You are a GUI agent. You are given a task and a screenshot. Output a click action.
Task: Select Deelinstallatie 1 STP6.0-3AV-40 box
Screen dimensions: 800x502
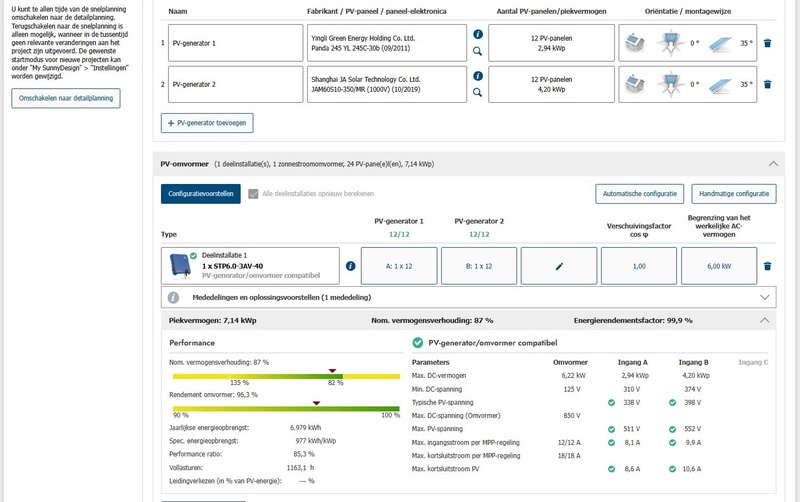(x=250, y=266)
